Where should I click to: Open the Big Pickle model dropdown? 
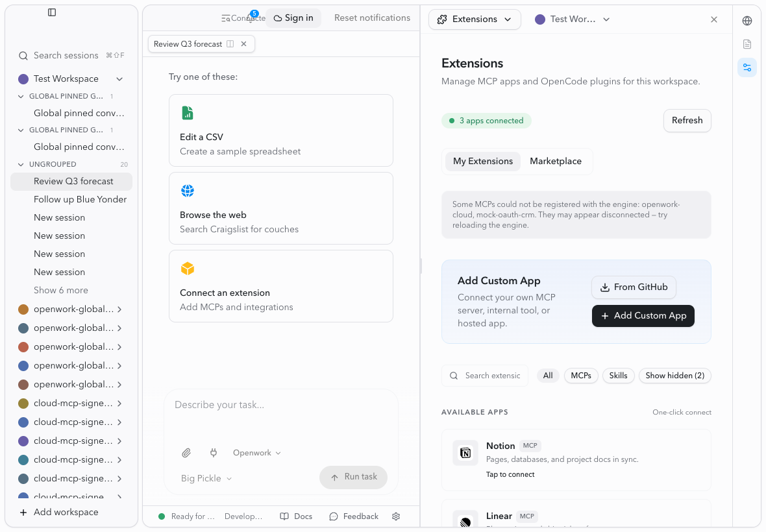point(206,479)
